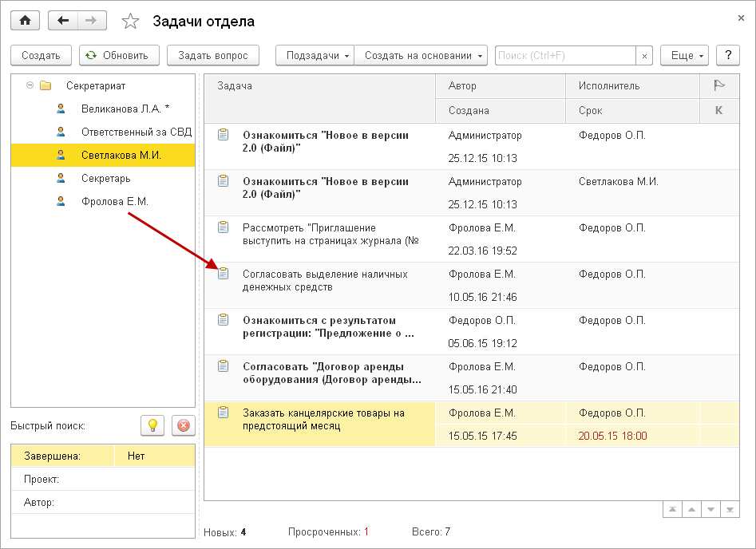
Task: Click the Создать button
Action: [x=41, y=55]
